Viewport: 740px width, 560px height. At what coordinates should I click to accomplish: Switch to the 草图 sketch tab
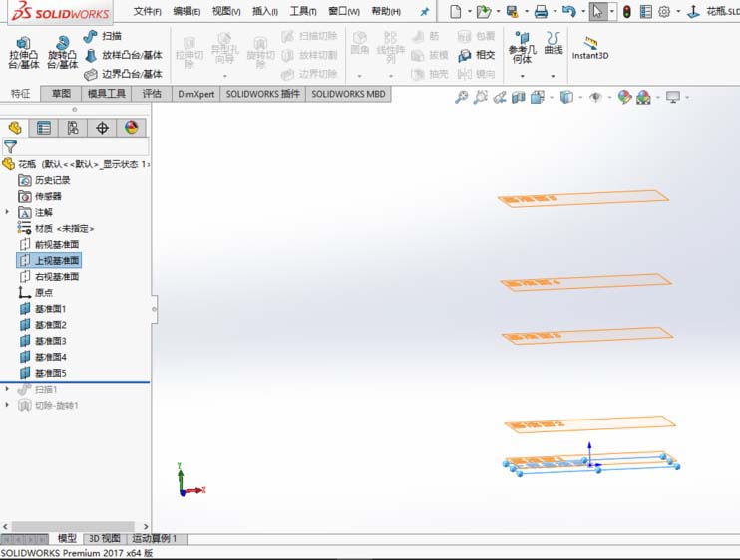tap(61, 94)
